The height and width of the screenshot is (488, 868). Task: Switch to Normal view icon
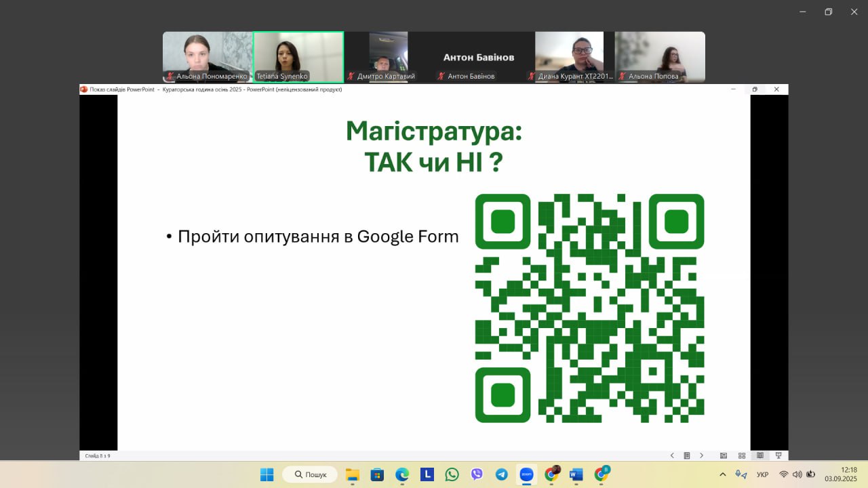click(724, 455)
